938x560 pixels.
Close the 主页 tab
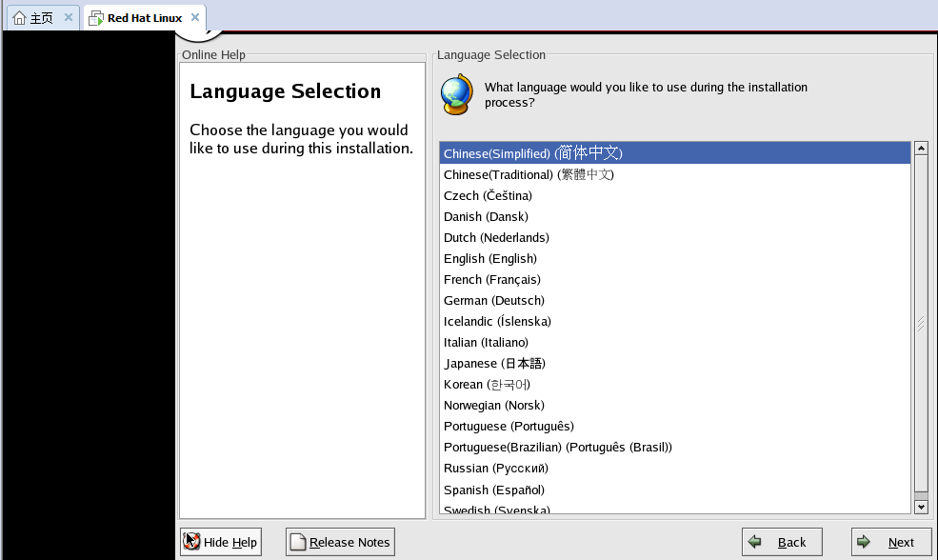pyautogui.click(x=69, y=17)
